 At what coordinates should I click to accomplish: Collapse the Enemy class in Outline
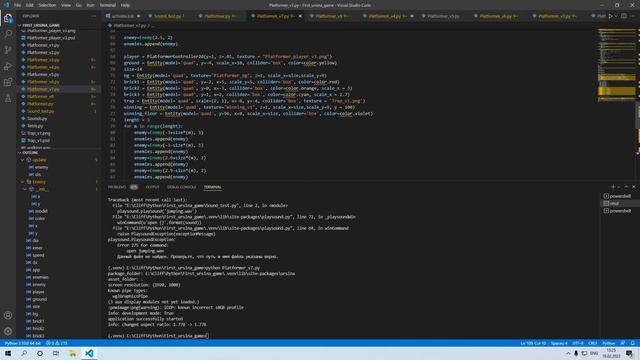pyautogui.click(x=22, y=182)
